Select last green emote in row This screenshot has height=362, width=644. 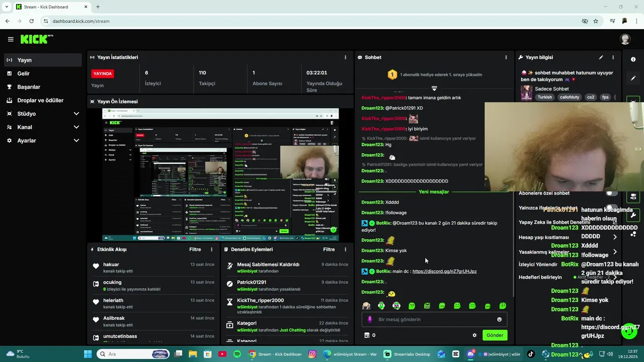(502, 306)
